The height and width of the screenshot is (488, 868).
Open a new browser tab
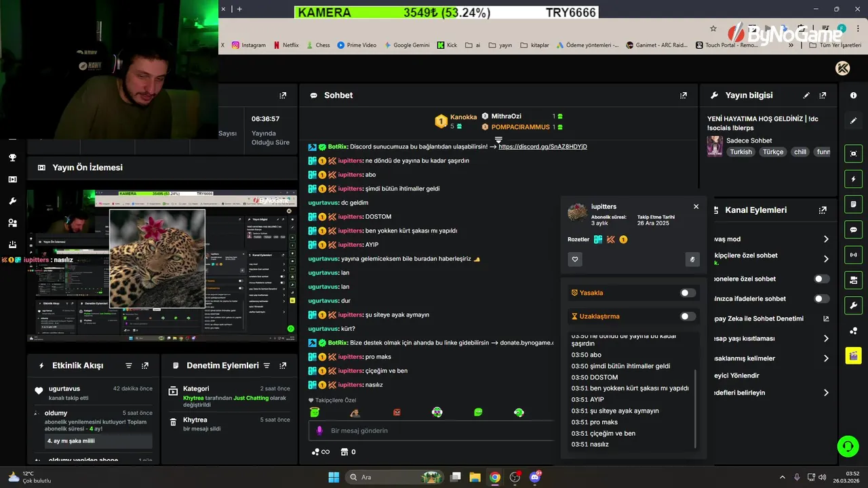tap(239, 9)
